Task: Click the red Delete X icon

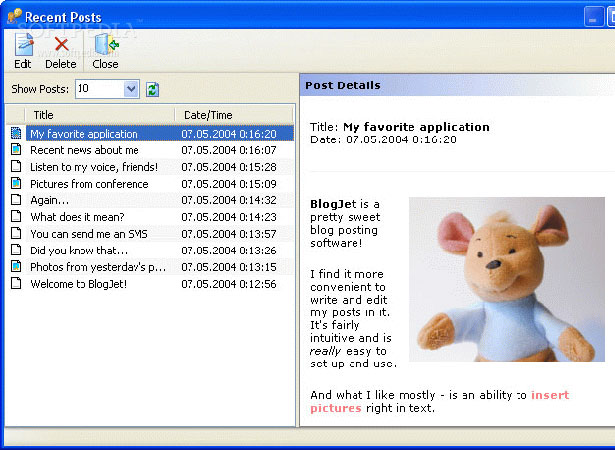Action: 61,44
